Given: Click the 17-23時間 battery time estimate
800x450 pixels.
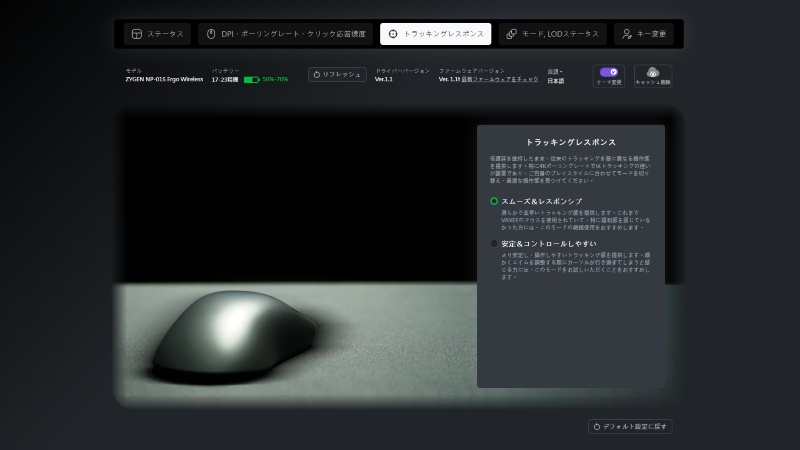Looking at the screenshot, I should tap(224, 79).
